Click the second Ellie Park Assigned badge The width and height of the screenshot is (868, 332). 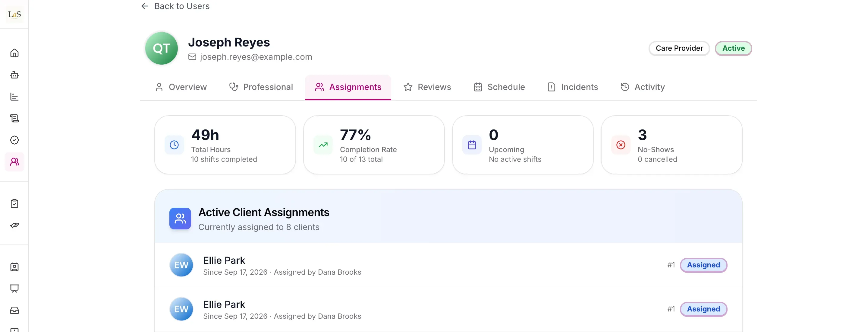(703, 309)
